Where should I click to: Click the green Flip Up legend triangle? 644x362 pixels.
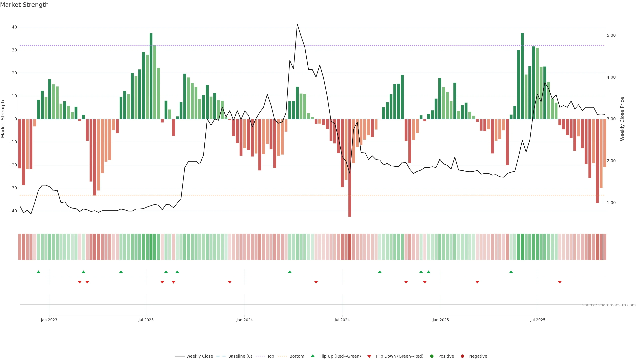(312, 356)
